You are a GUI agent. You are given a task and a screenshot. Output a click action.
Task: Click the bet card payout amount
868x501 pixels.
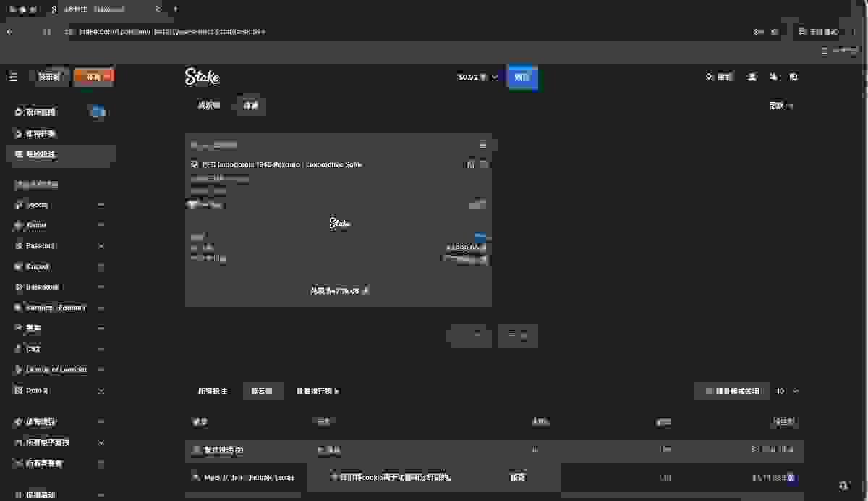pos(340,291)
